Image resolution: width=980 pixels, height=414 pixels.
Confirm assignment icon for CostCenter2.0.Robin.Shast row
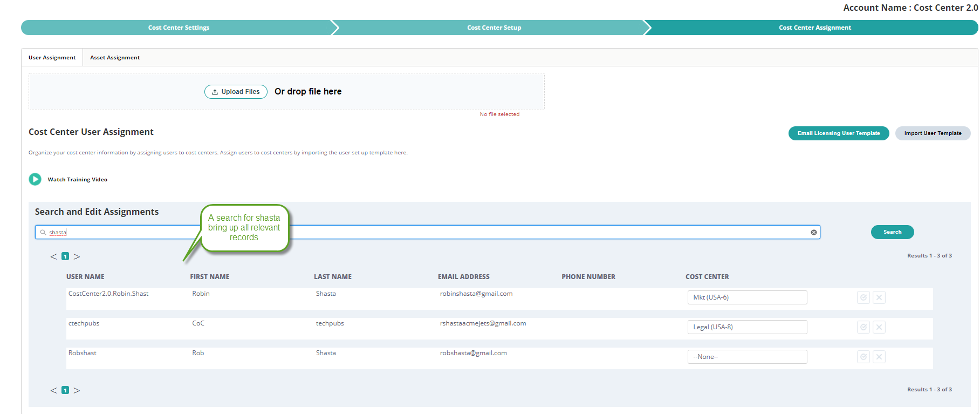(864, 297)
